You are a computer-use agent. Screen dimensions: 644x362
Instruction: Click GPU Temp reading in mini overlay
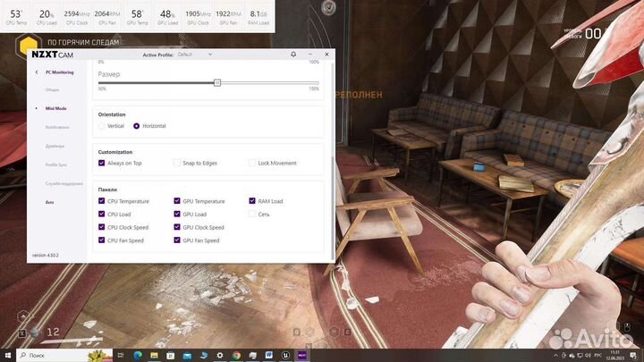coord(137,17)
